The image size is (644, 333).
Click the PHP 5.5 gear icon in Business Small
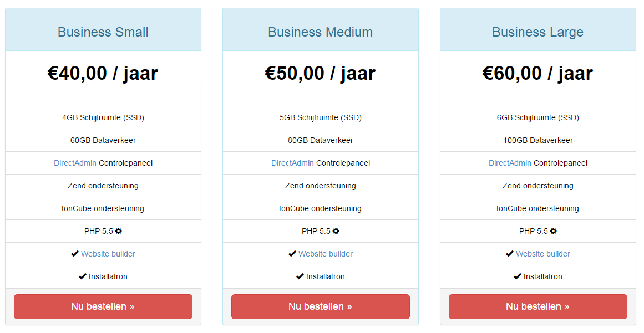(118, 231)
